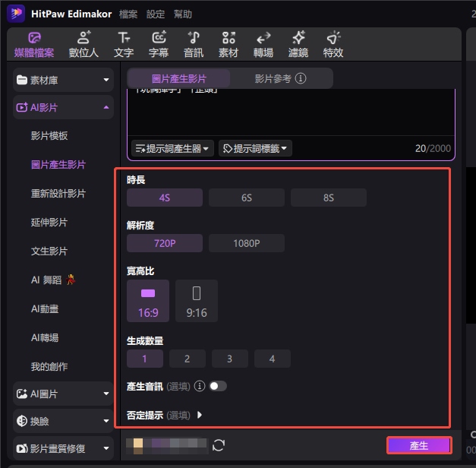Open the 提示詞產生器 dropdown
This screenshot has height=468, width=476.
(172, 148)
